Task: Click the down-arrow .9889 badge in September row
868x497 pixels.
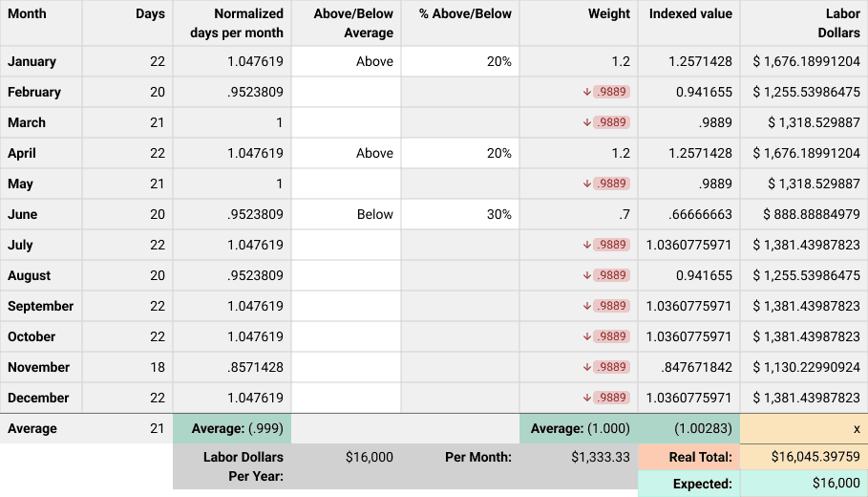Action: (x=606, y=306)
